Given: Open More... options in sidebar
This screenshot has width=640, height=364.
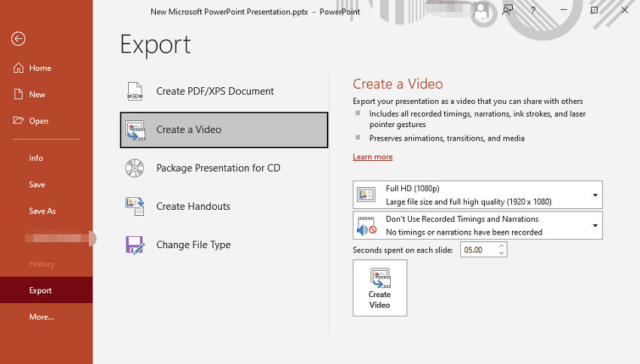Looking at the screenshot, I should pyautogui.click(x=41, y=317).
